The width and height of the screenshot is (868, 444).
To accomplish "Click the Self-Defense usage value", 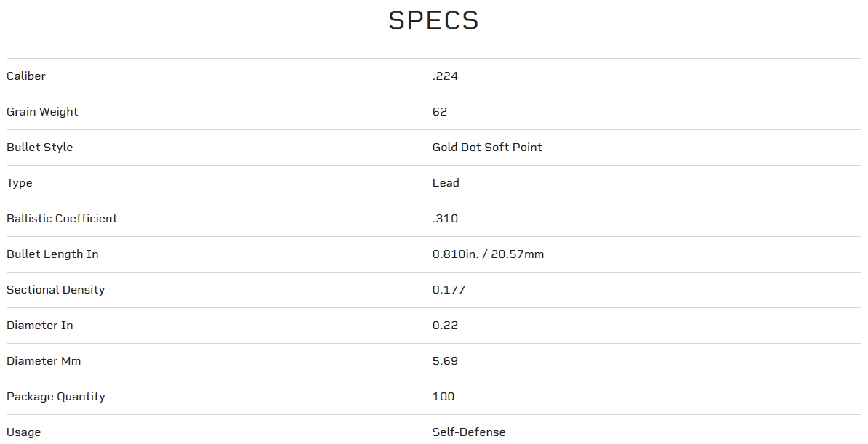I will (469, 432).
